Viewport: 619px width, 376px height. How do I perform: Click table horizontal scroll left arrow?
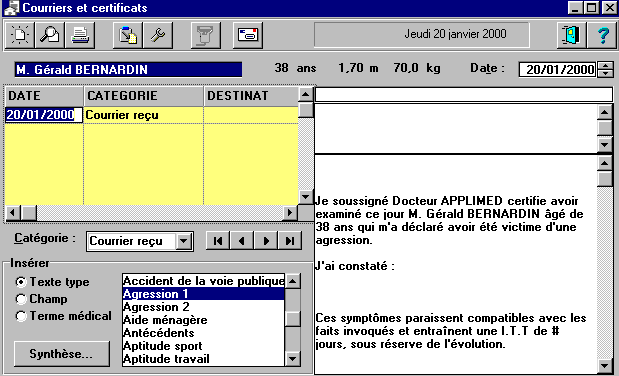click(13, 212)
